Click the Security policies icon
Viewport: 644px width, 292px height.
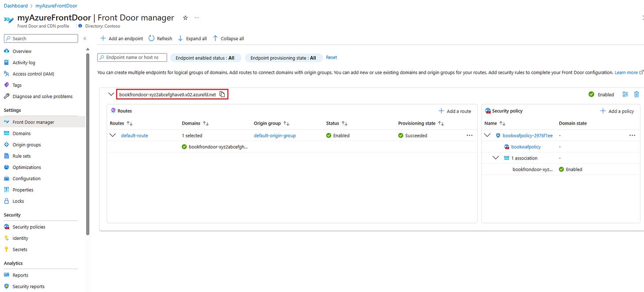[x=7, y=227]
